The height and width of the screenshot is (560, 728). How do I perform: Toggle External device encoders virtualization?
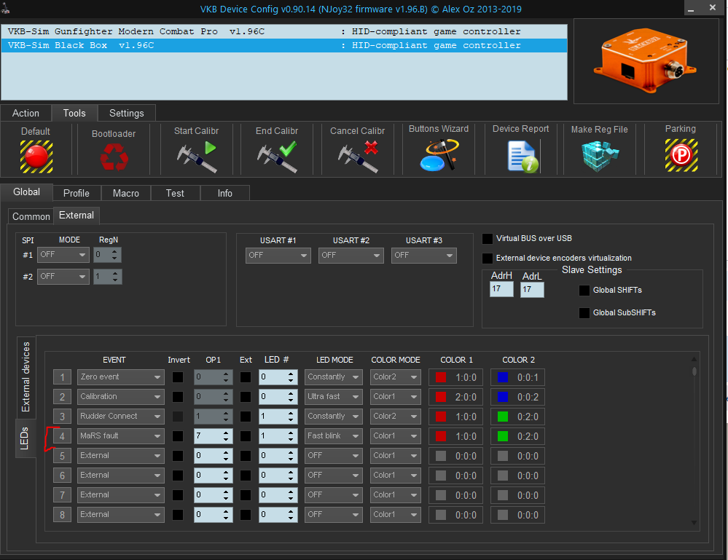(x=488, y=258)
